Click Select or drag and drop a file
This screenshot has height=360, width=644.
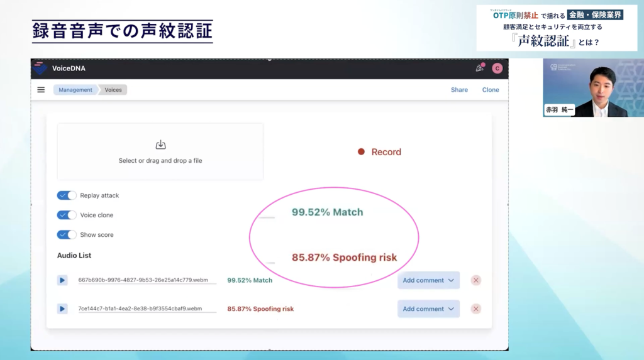point(160,151)
